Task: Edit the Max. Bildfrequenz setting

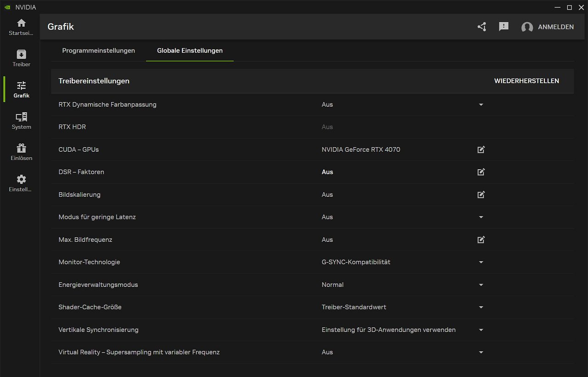Action: (481, 240)
